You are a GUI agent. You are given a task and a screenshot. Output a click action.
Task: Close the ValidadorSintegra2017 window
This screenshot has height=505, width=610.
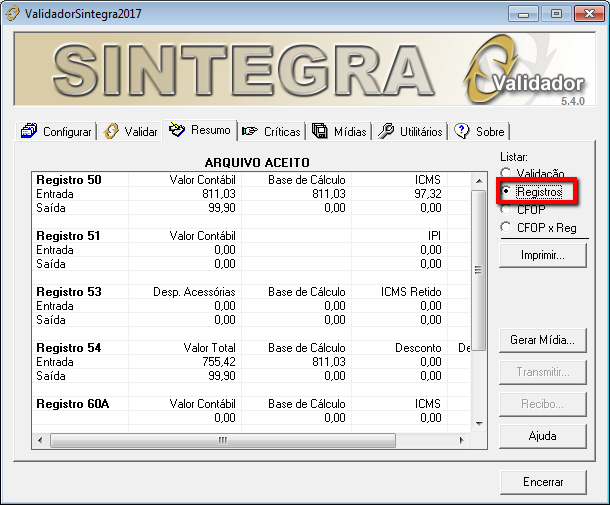pyautogui.click(x=589, y=14)
